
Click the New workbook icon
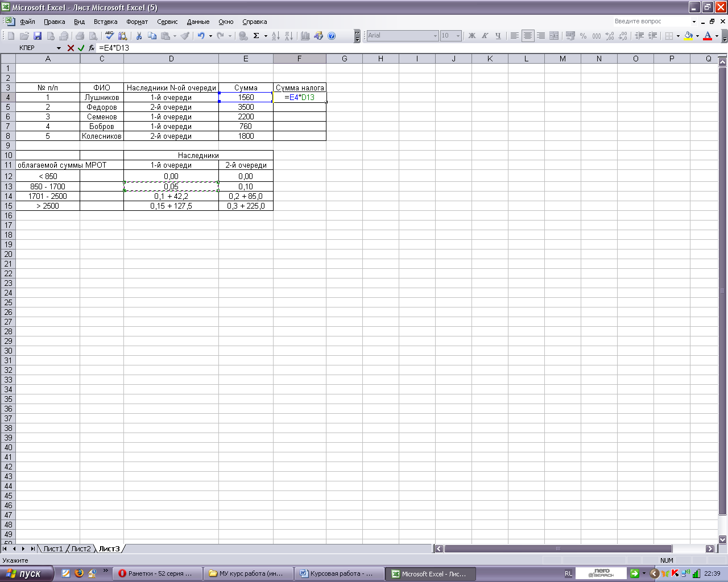click(x=11, y=36)
